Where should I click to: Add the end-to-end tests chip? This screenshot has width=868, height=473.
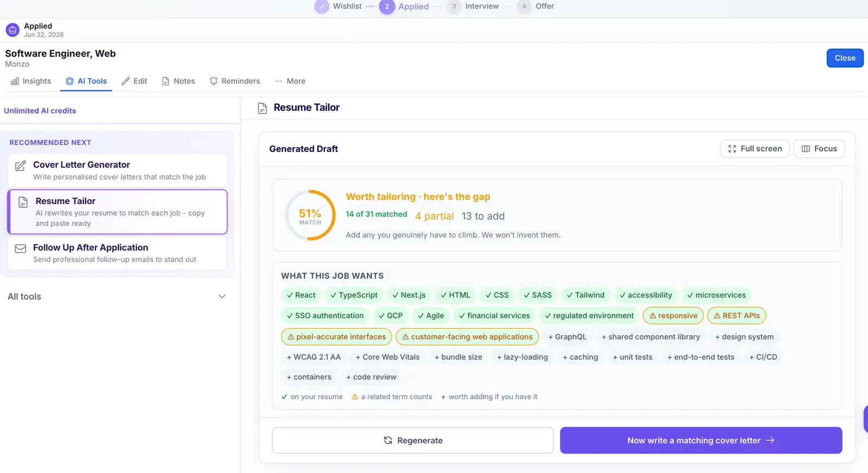click(700, 357)
